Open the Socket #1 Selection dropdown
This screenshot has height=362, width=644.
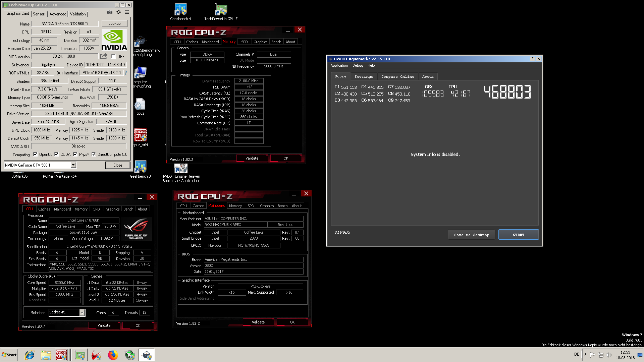point(82,312)
